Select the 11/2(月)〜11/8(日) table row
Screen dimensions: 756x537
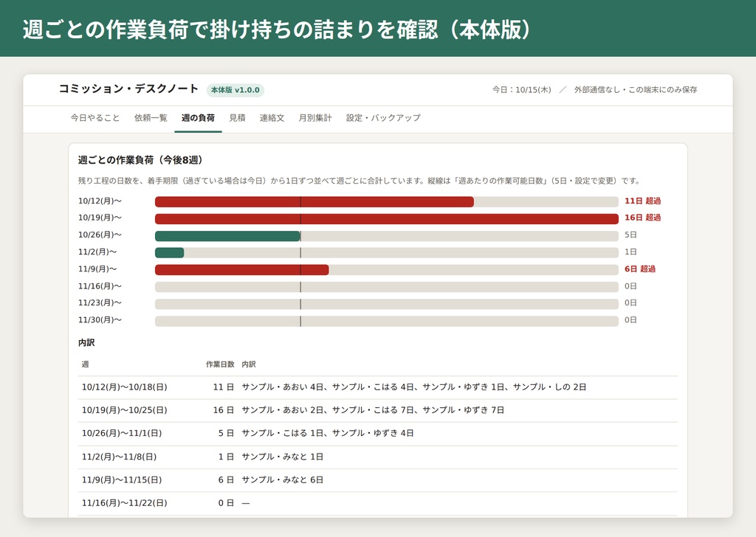point(378,457)
